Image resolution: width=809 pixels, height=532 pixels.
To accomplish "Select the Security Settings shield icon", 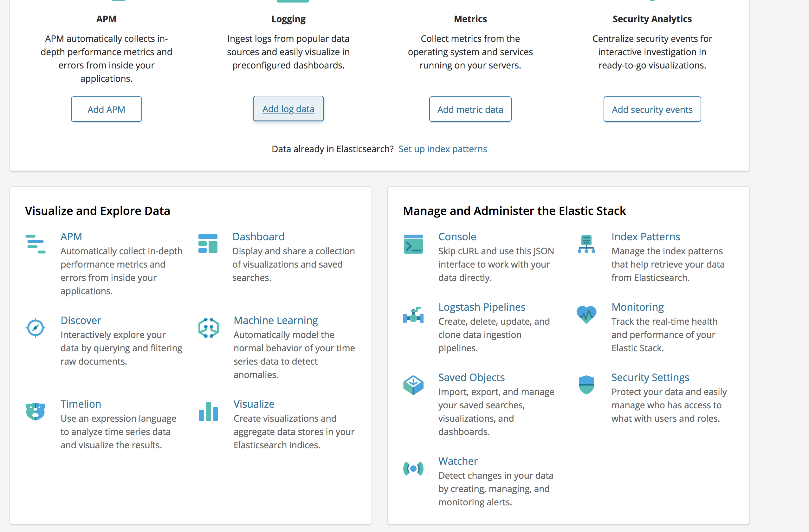I will [x=586, y=385].
